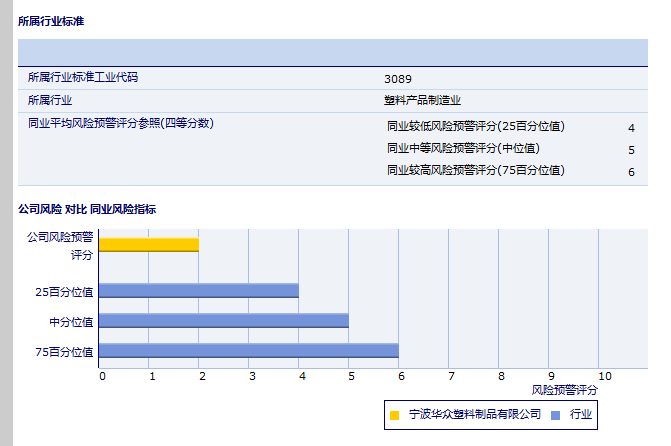Select the 中分位值 bar in chart
This screenshot has height=446, width=671.
224,320
